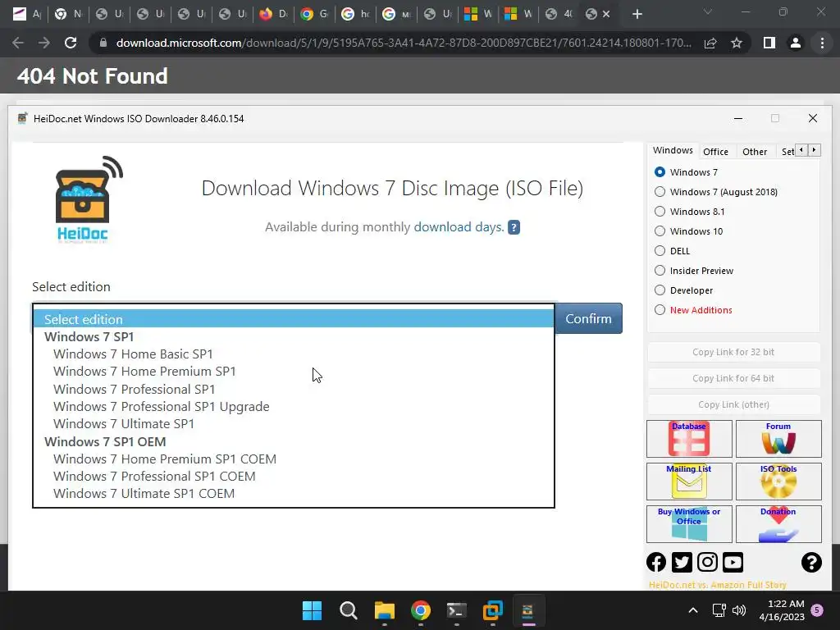
Task: Visit HeiDoc Twitter page icon
Action: point(682,562)
